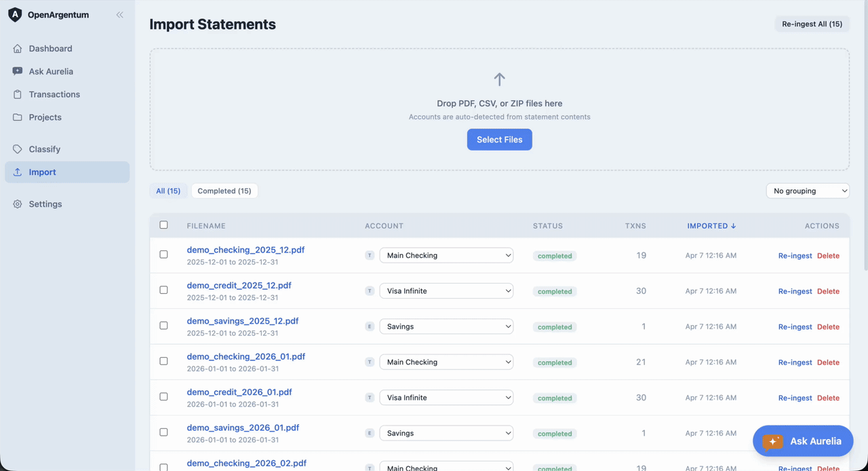Click the page vertical scrollbar
The width and height of the screenshot is (868, 471).
pyautogui.click(x=865, y=136)
